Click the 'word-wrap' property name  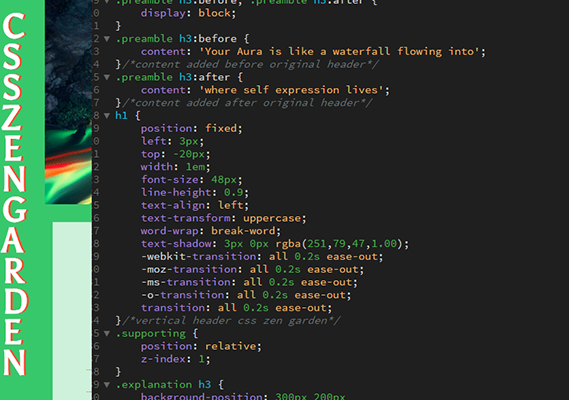tap(169, 231)
